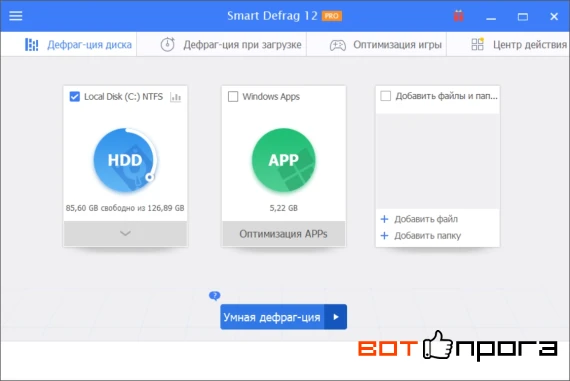Click the Оптимизация APPs button
The height and width of the screenshot is (381, 570).
[x=284, y=233]
